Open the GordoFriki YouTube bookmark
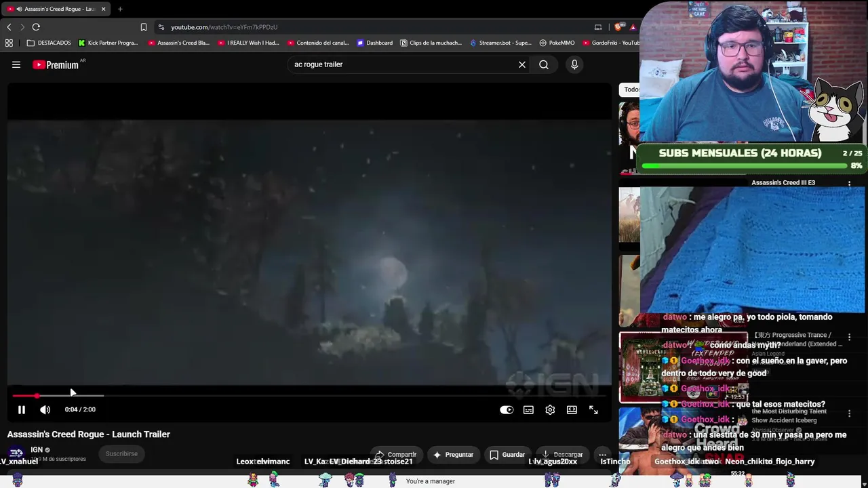The image size is (868, 488). 610,43
